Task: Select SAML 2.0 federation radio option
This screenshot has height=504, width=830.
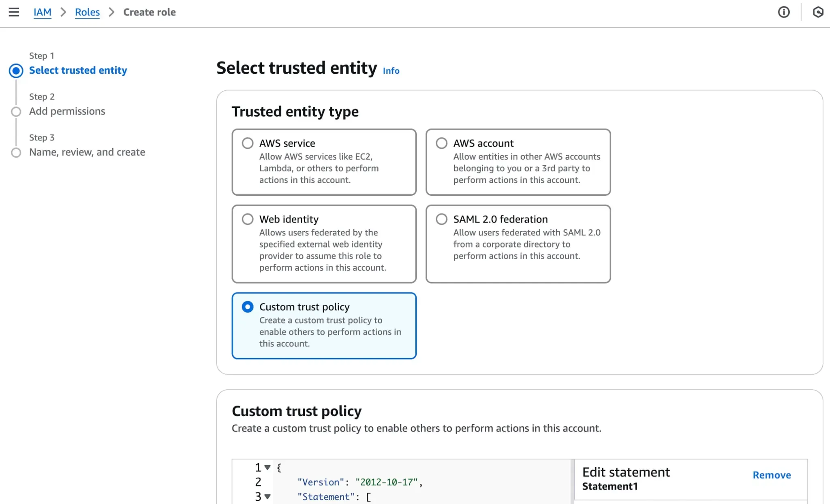Action: tap(441, 219)
